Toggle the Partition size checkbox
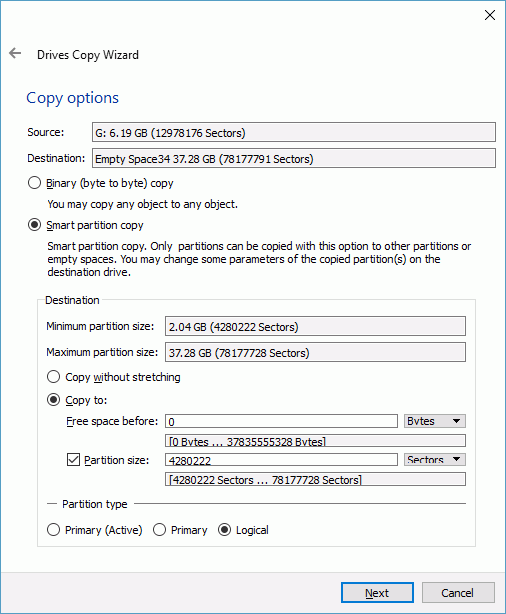Image resolution: width=506 pixels, height=614 pixels. (73, 460)
